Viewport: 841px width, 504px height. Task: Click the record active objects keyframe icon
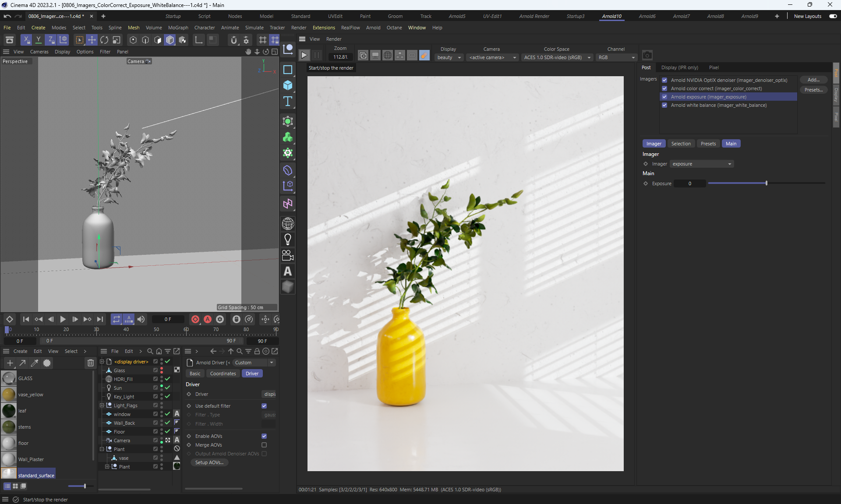[195, 319]
